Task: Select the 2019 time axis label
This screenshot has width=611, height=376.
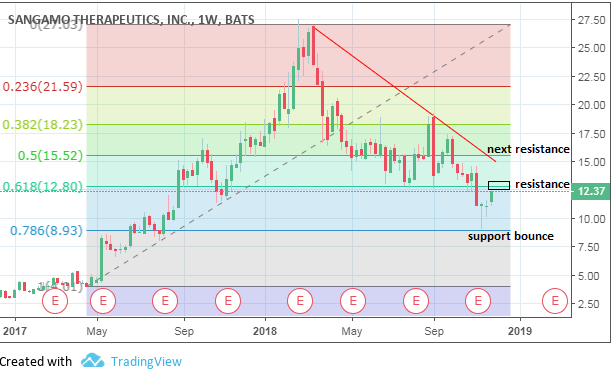Action: pyautogui.click(x=520, y=331)
